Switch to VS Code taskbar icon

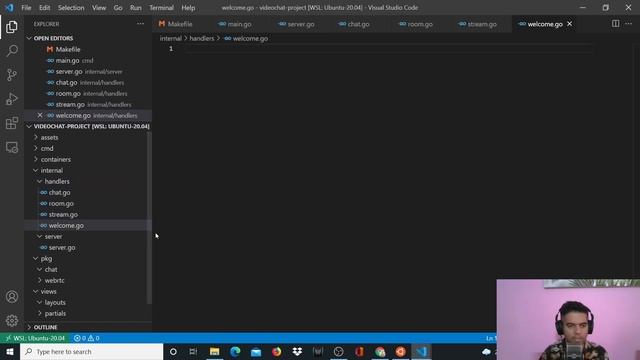coord(421,351)
